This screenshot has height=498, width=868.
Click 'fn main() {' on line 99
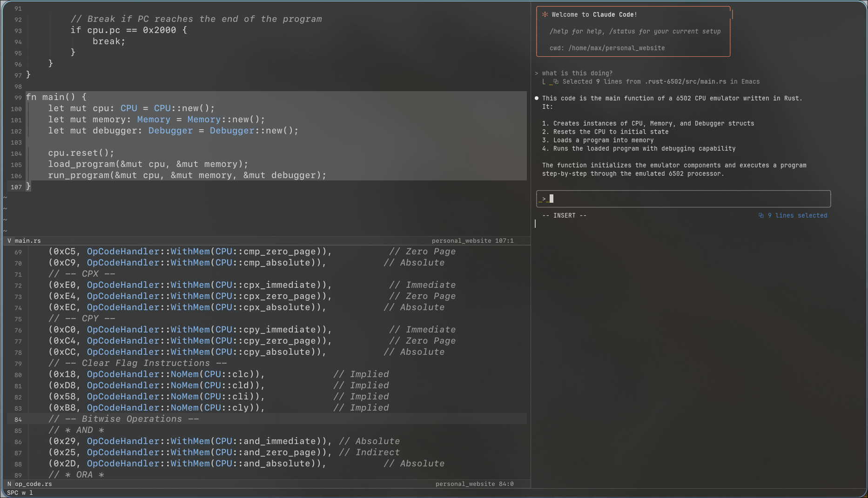pos(56,97)
